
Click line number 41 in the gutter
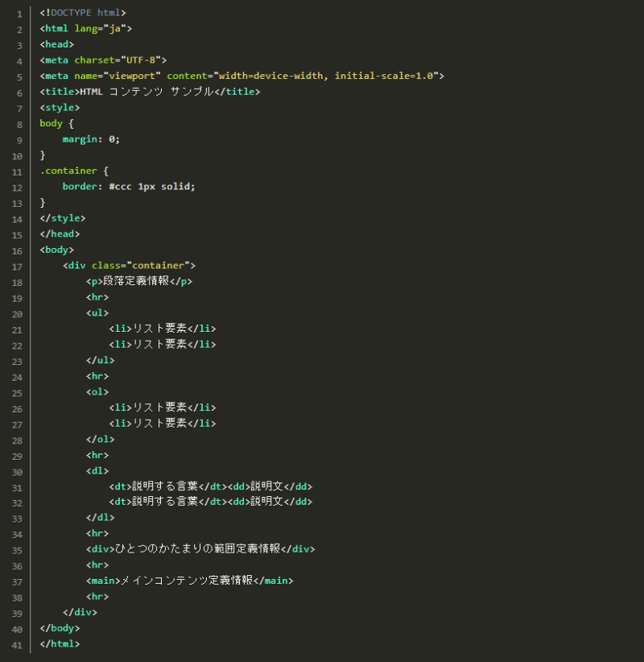(x=18, y=644)
